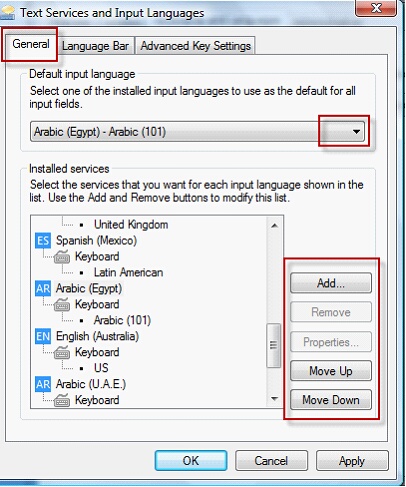Open the default input language dropdown arrow
This screenshot has height=487, width=406.
356,132
